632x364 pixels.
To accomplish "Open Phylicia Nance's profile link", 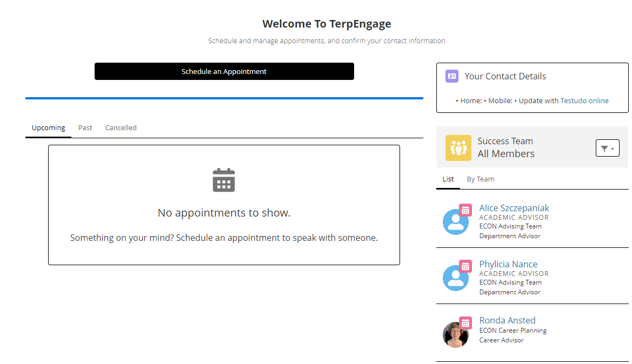I will [x=508, y=264].
